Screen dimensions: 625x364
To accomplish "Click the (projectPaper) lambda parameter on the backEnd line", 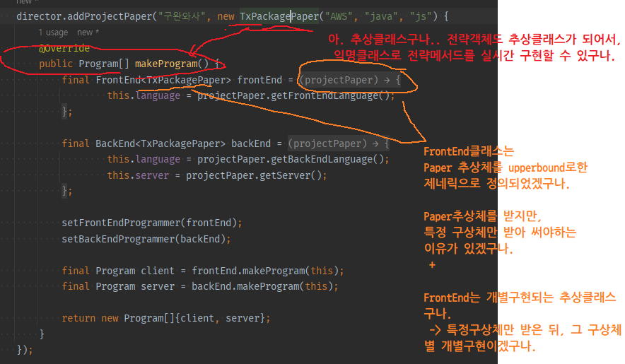I will coord(327,143).
